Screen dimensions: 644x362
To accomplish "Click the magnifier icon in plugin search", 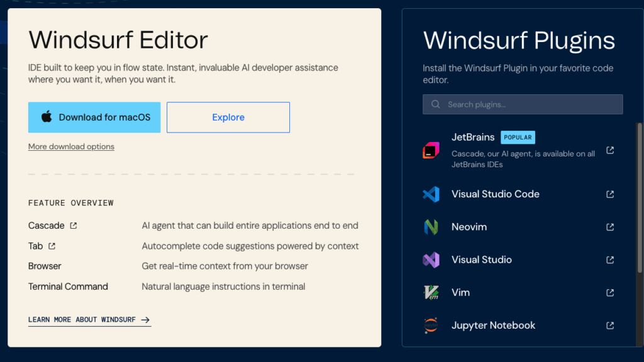I will 436,104.
